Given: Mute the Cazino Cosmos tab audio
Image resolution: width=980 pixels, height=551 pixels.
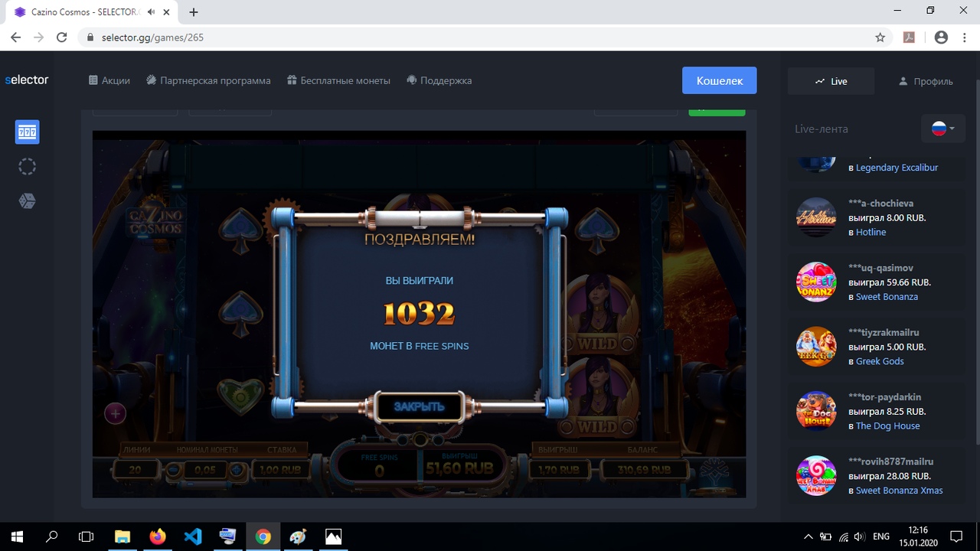Looking at the screenshot, I should tap(152, 12).
